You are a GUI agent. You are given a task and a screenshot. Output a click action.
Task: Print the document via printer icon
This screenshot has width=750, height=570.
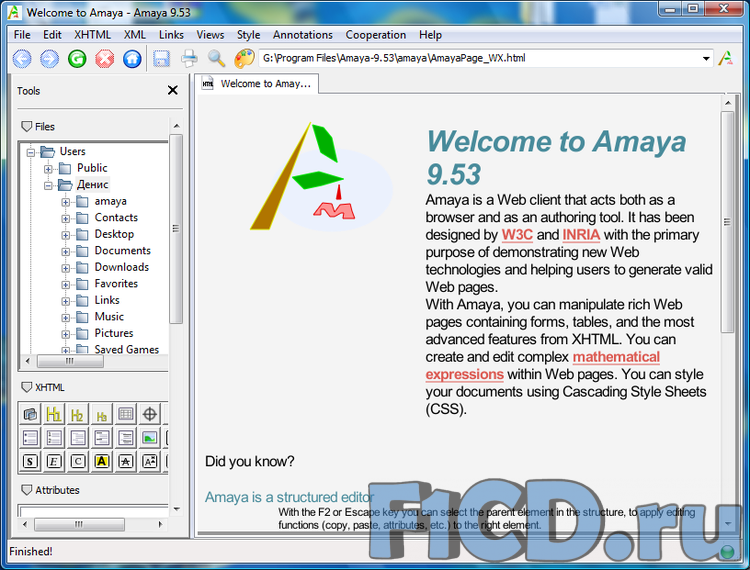point(189,59)
